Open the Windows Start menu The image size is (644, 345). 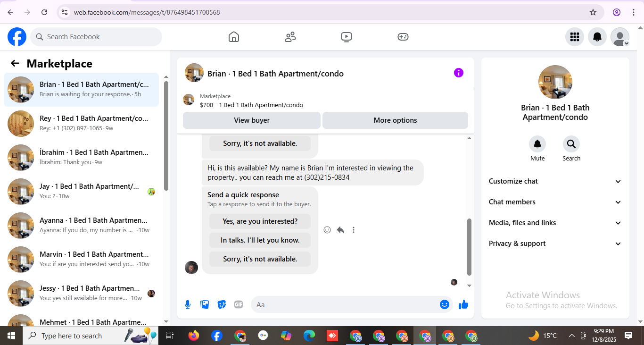click(x=11, y=336)
